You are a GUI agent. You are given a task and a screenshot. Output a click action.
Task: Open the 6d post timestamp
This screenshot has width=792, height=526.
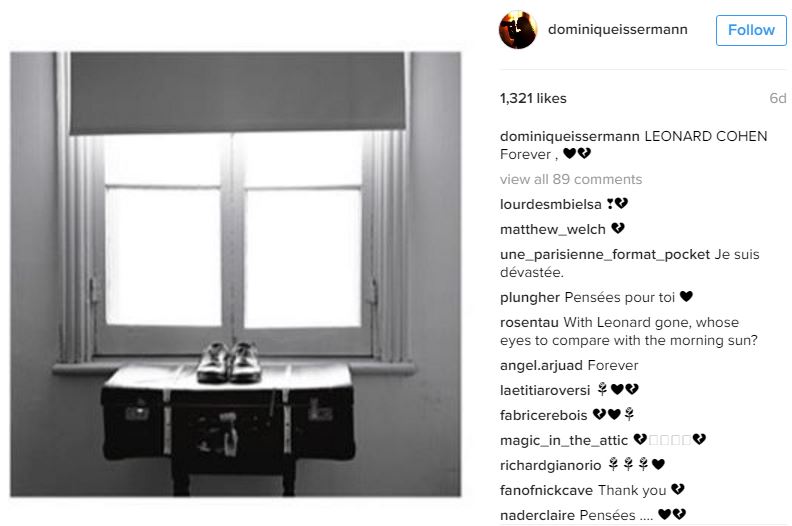777,98
